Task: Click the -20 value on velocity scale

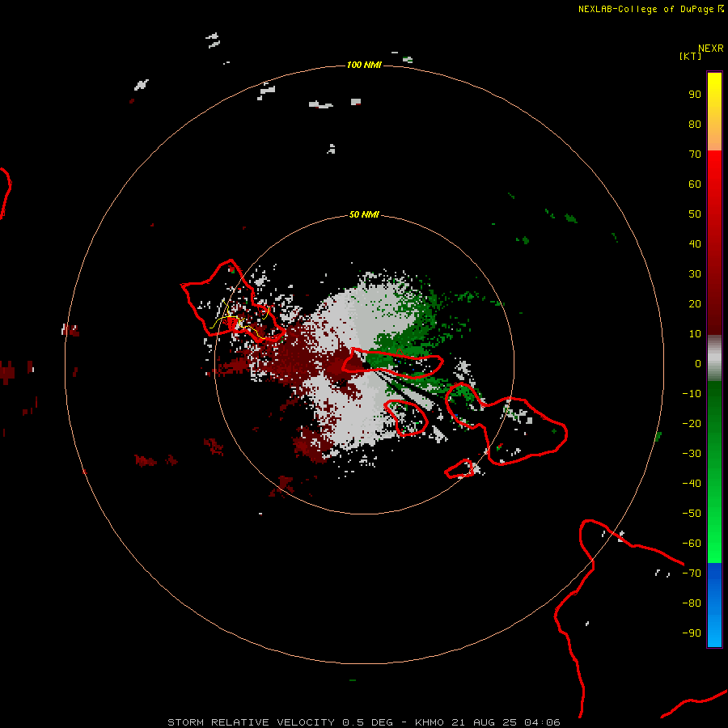Action: pyautogui.click(x=692, y=423)
